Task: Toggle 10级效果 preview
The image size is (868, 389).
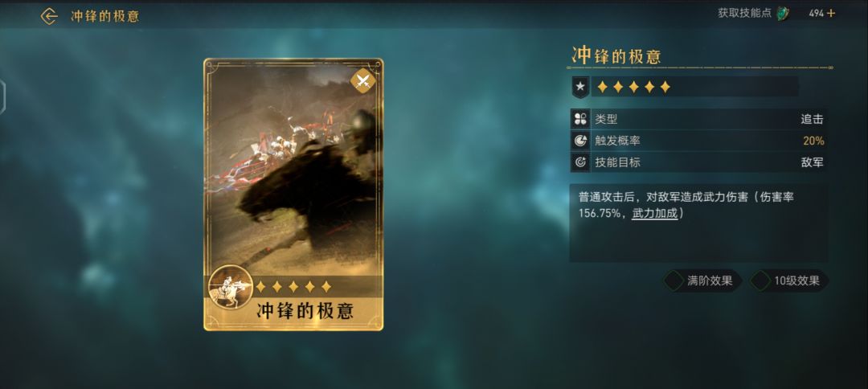Action: pos(789,280)
